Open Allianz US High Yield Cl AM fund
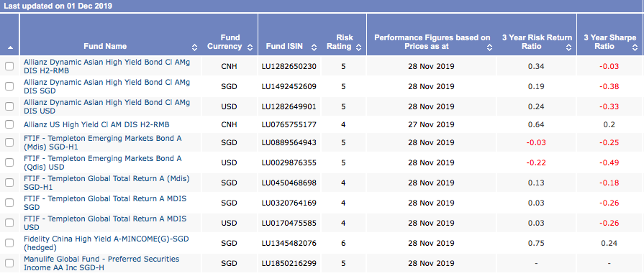Image resolution: width=644 pixels, height=276 pixels. (x=96, y=124)
